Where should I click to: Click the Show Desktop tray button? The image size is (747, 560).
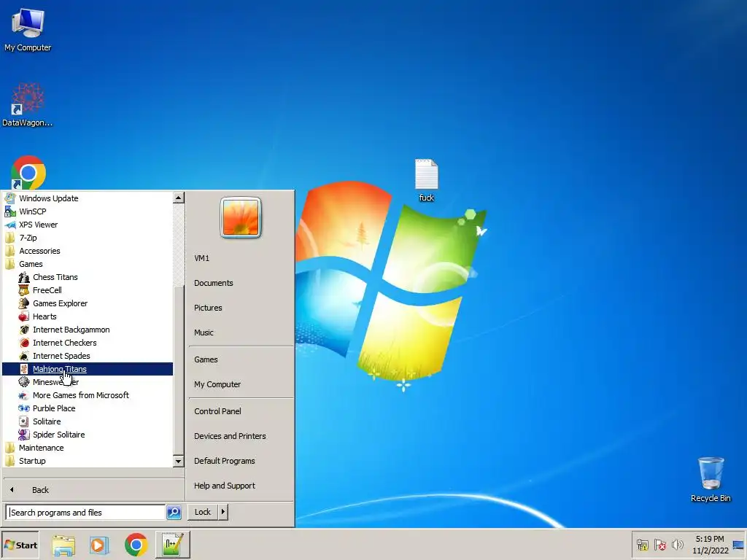point(738,545)
